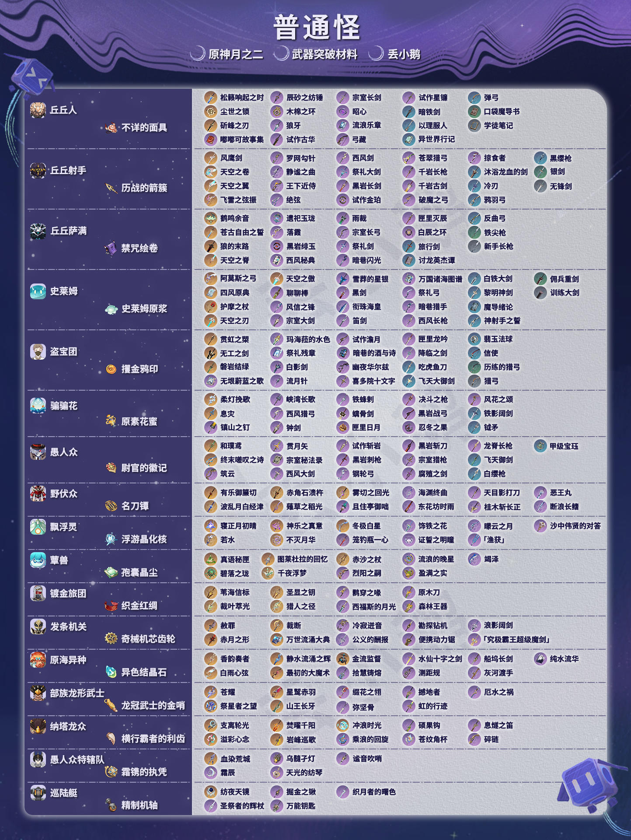The height and width of the screenshot is (840, 631).
Task: Tap the 禁咒绘卷 scroll material icon
Action: coord(111,248)
